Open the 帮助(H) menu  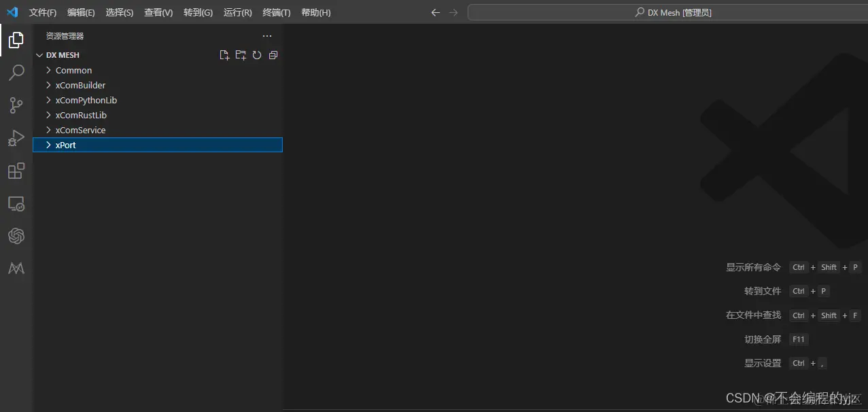click(315, 13)
